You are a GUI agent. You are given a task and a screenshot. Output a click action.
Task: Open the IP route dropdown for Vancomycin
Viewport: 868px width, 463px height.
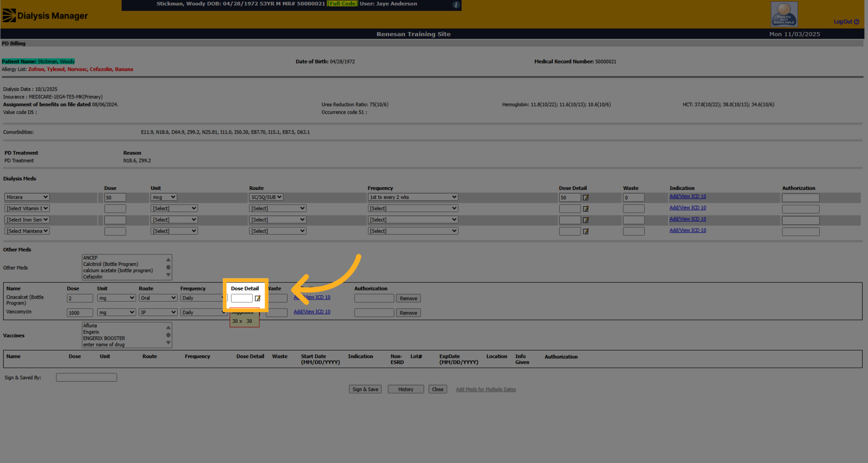pyautogui.click(x=158, y=312)
